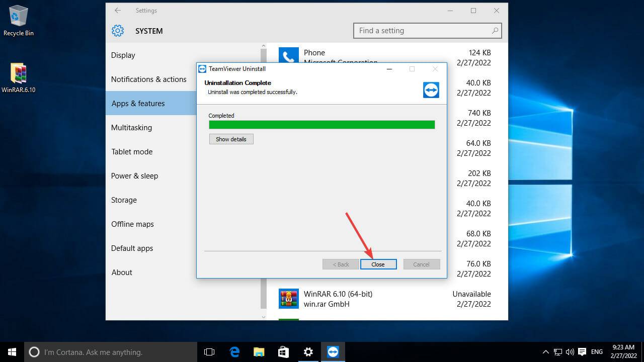Viewport: 644px width, 362px height.
Task: Launch Microsoft Edge from the taskbar
Action: coord(234,352)
